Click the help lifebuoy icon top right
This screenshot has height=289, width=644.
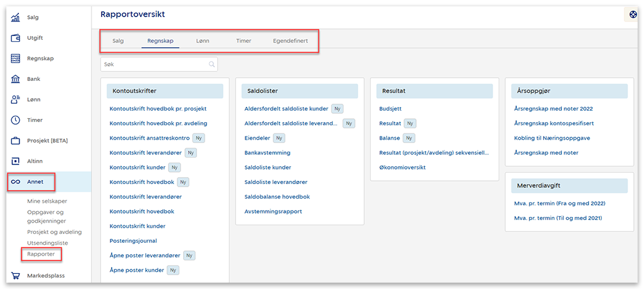(633, 15)
